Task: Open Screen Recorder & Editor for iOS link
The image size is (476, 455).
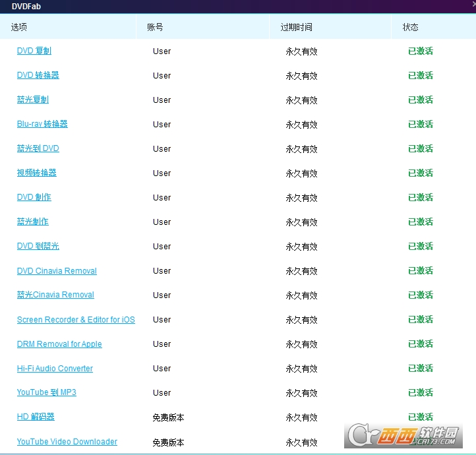Action: (x=76, y=319)
